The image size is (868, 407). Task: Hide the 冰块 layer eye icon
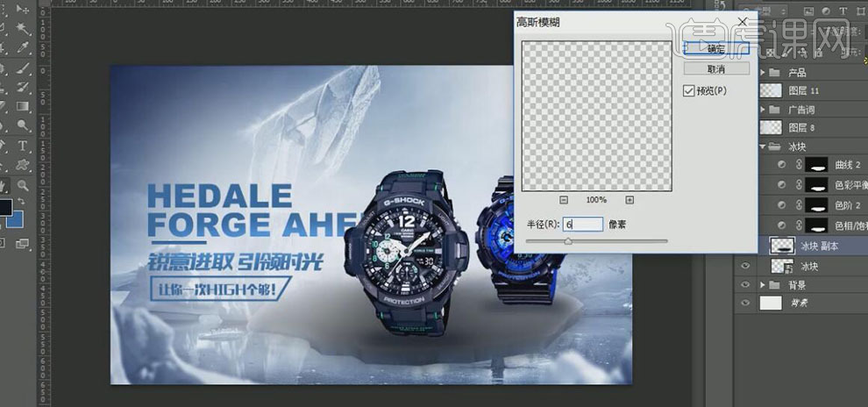coord(745,267)
